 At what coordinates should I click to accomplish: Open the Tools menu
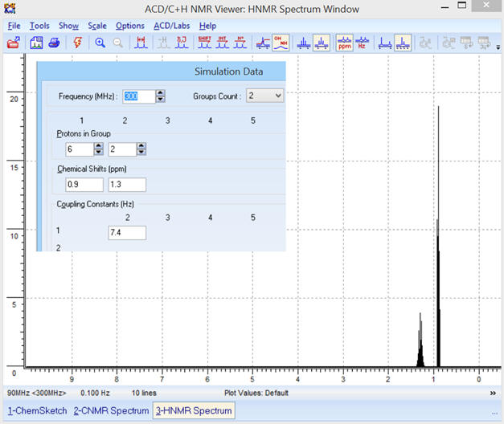(39, 26)
